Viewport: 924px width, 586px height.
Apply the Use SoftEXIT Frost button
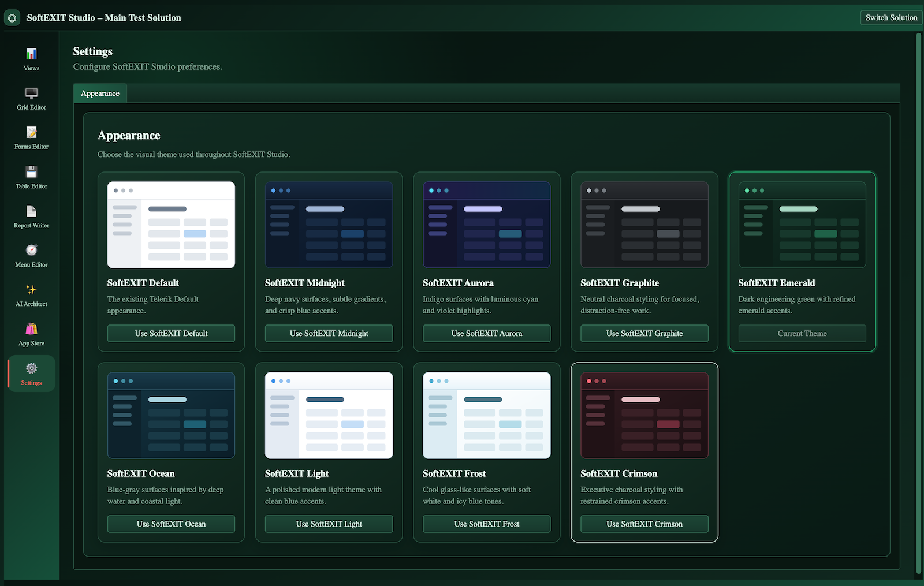pos(487,524)
